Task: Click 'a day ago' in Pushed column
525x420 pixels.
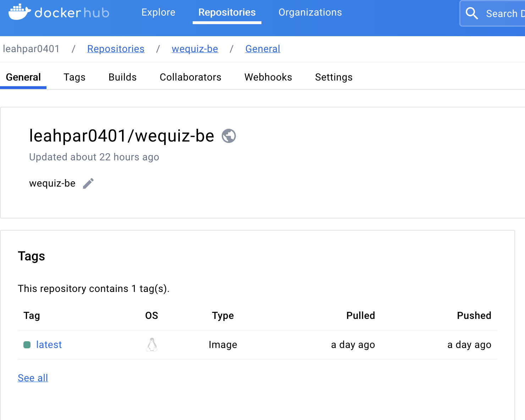Action: click(469, 345)
